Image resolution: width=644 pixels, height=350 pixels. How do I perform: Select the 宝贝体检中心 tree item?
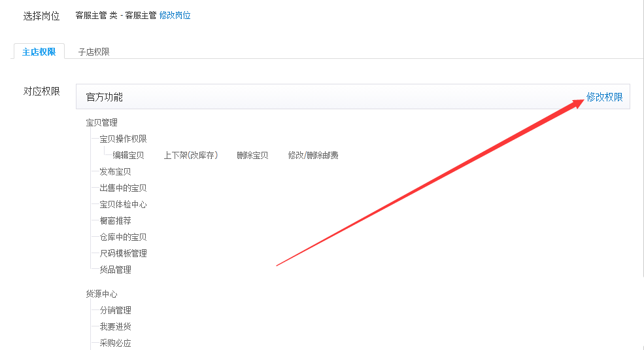click(x=123, y=205)
